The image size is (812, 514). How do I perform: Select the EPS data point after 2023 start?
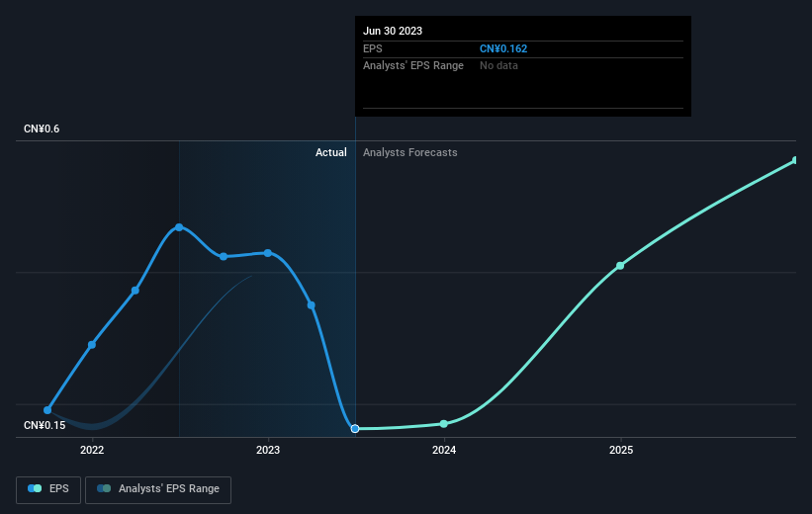(x=312, y=305)
